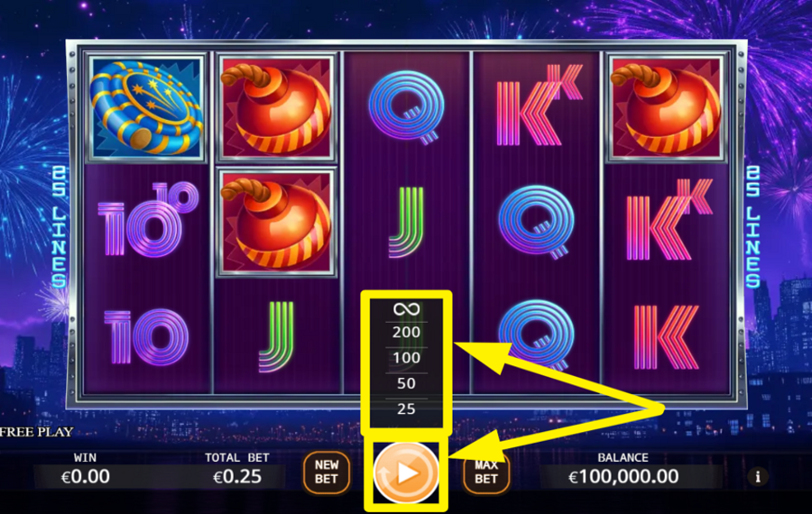
Task: Click the Total Bet €0.25 field
Action: (237, 470)
